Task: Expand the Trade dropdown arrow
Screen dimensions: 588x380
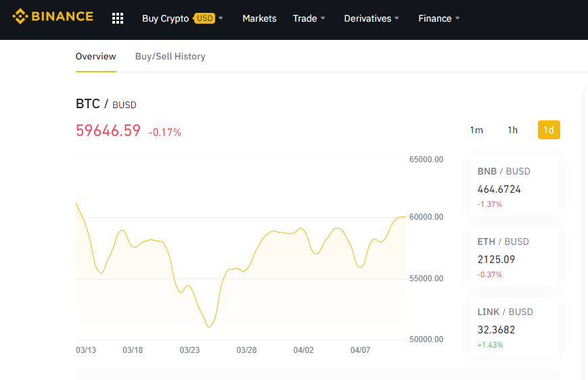Action: 323,18
